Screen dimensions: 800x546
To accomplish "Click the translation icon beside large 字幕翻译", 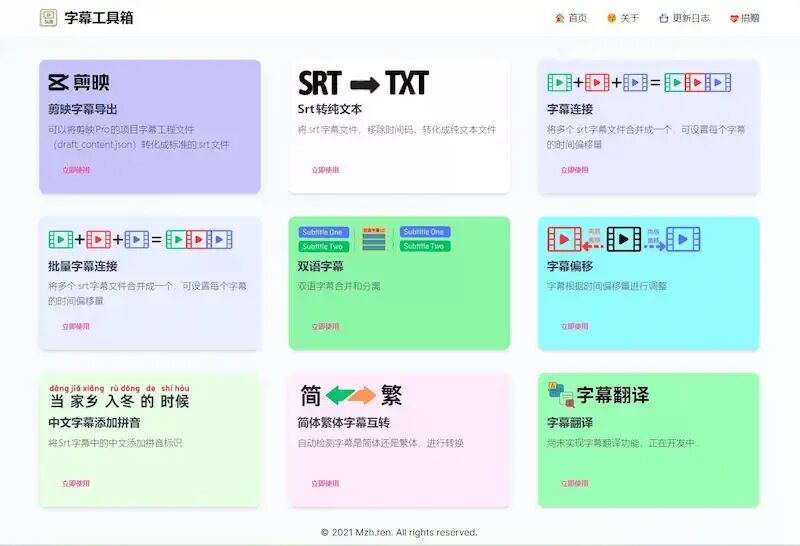I will coord(561,395).
